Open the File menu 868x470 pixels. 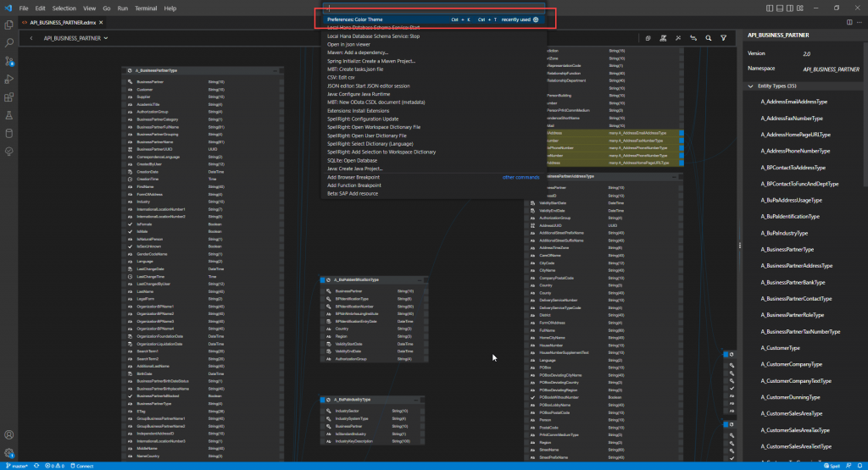click(x=23, y=8)
